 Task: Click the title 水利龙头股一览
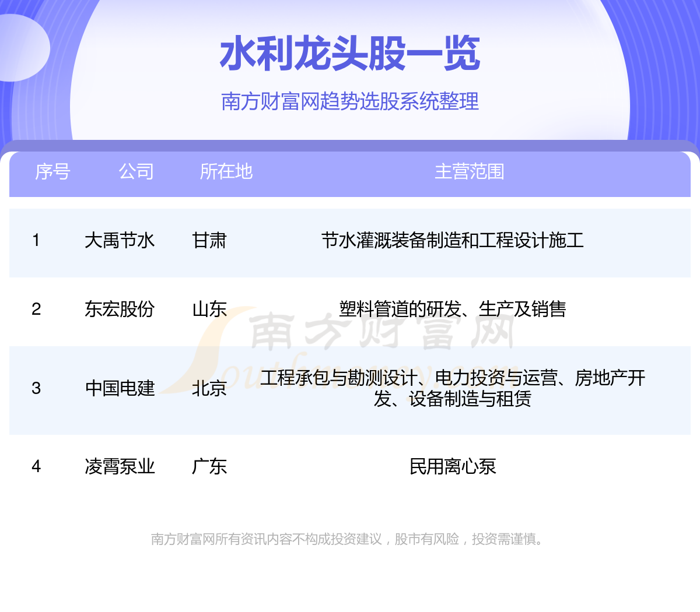pyautogui.click(x=350, y=54)
